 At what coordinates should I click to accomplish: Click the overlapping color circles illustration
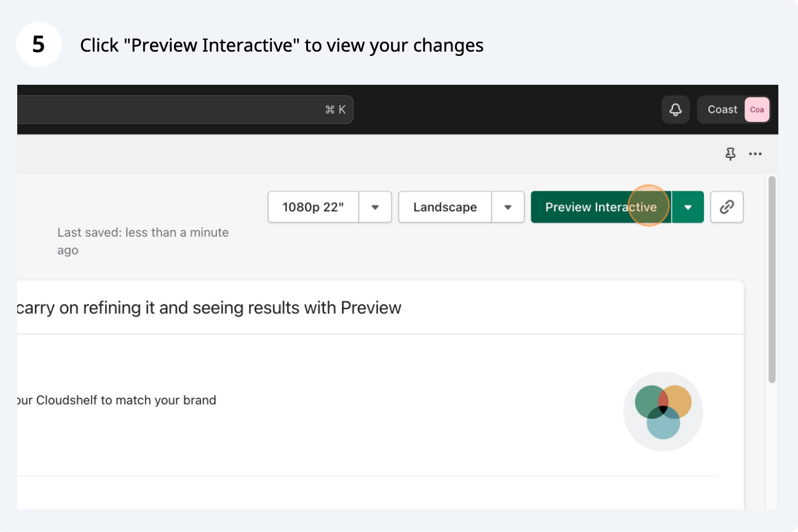click(x=663, y=412)
